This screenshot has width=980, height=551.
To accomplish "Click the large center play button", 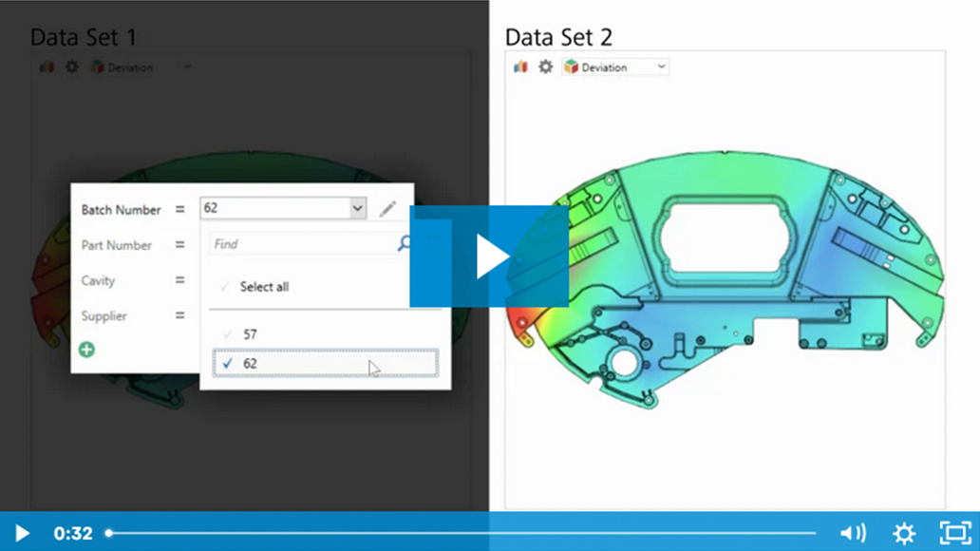I will pyautogui.click(x=490, y=256).
